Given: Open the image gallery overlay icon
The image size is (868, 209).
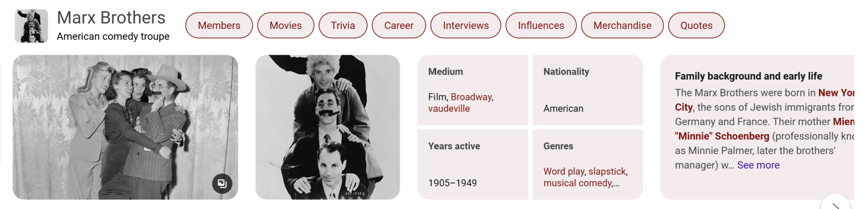Looking at the screenshot, I should [222, 183].
